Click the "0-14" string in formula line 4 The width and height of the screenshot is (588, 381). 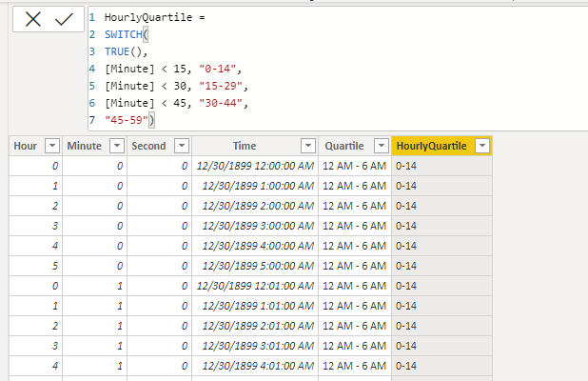coord(218,69)
